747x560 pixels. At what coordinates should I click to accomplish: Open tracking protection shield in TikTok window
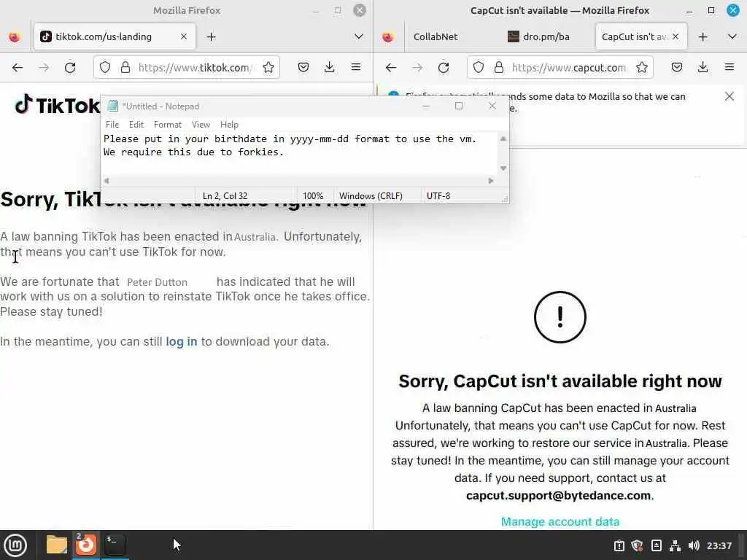(105, 68)
